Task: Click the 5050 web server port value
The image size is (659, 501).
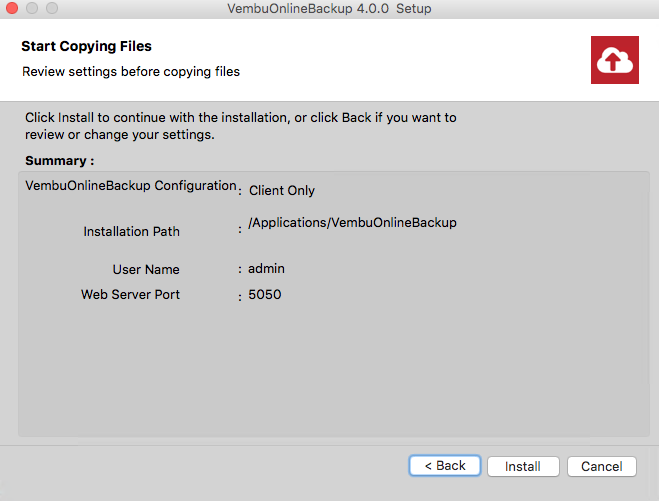Action: pyautogui.click(x=264, y=295)
